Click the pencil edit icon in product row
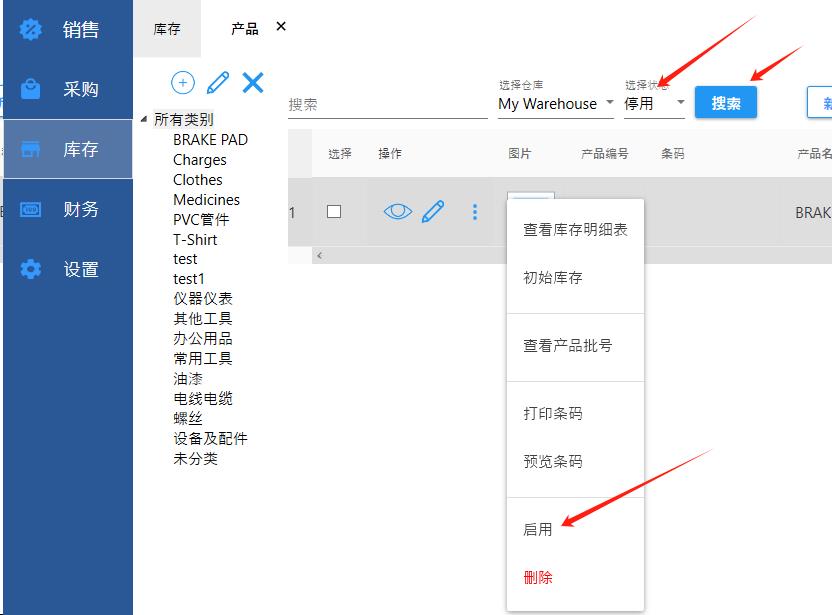The image size is (832, 615). click(x=433, y=212)
